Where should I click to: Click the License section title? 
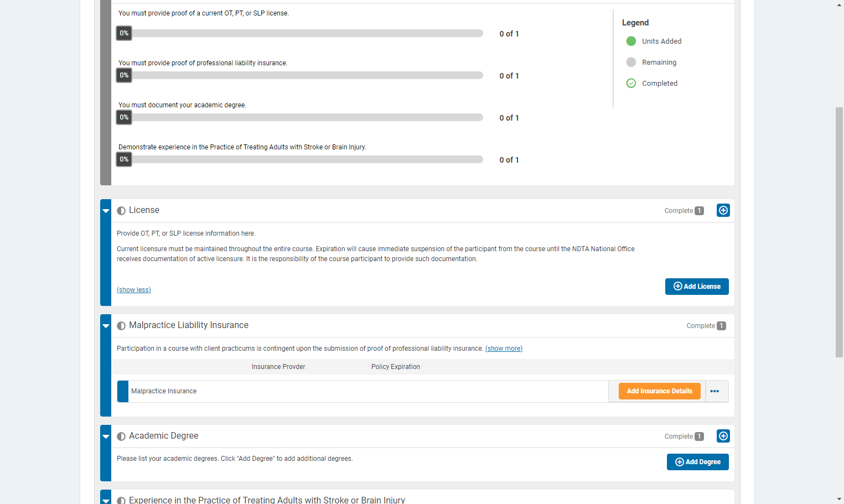pyautogui.click(x=144, y=210)
